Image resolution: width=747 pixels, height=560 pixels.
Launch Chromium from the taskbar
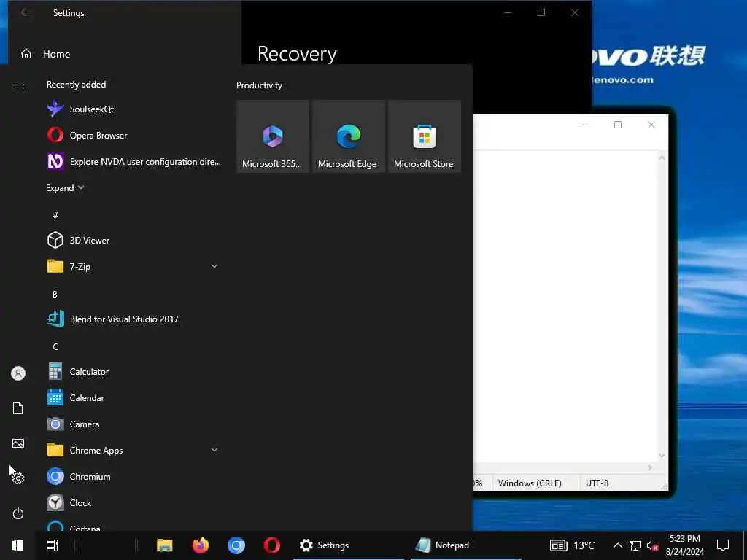[236, 545]
